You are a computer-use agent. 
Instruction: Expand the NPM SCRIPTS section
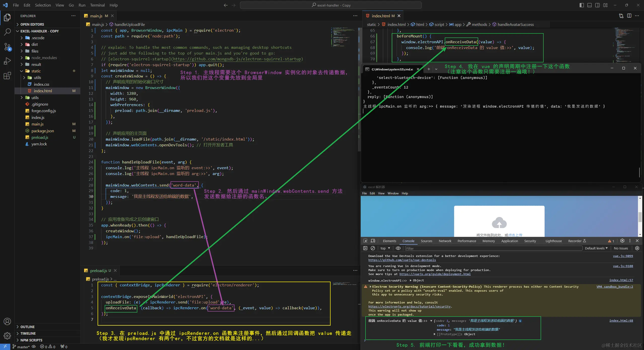(x=31, y=340)
